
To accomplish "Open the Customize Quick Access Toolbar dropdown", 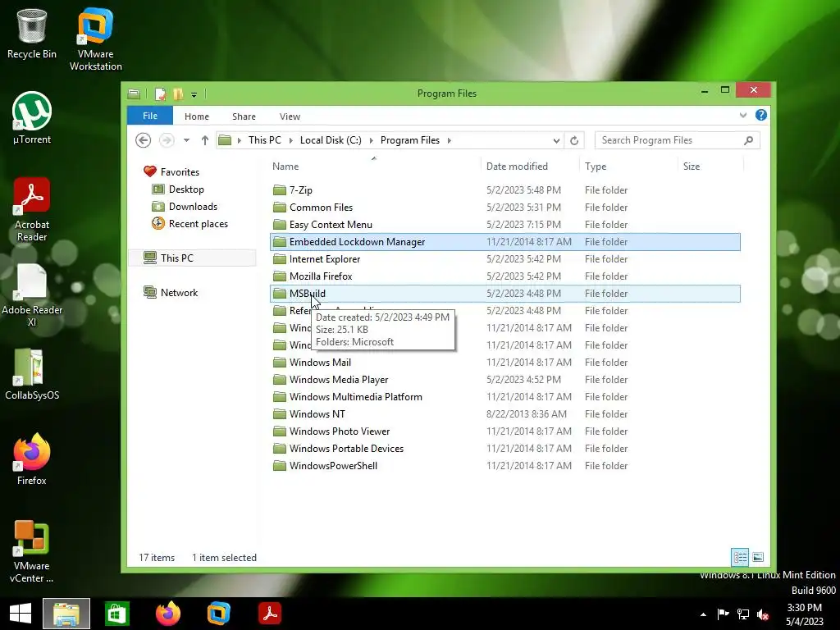I will pos(194,95).
